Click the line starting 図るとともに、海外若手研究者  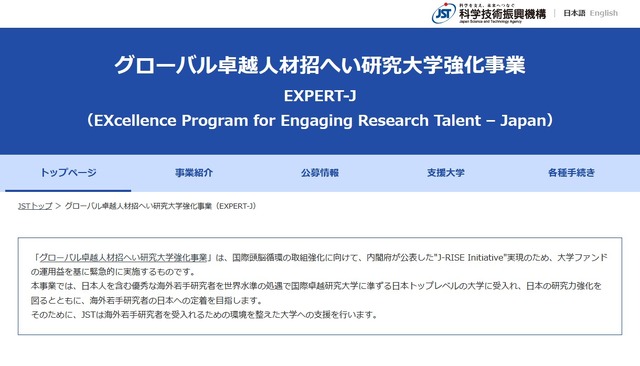[x=148, y=300]
